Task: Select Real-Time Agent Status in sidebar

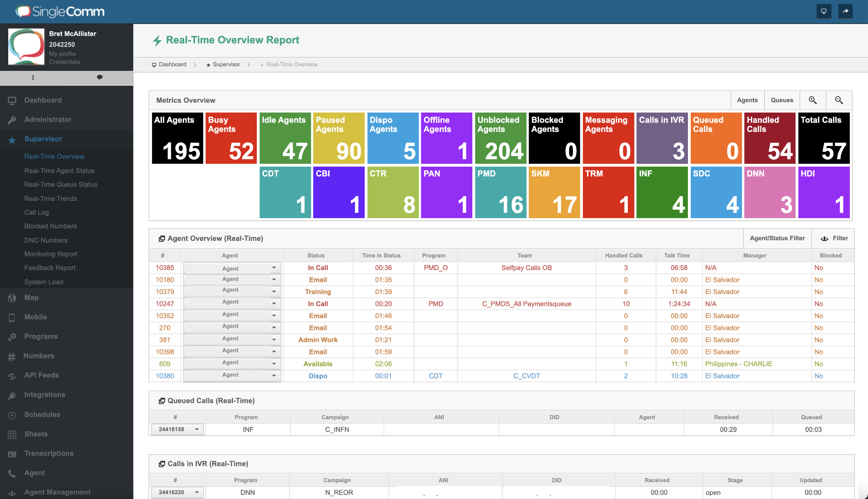Action: point(60,170)
